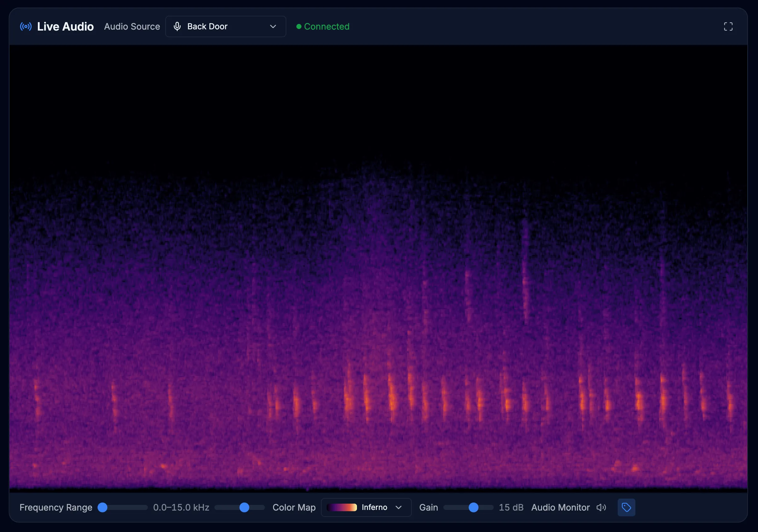
Task: Toggle the tag labels button
Action: 626,507
